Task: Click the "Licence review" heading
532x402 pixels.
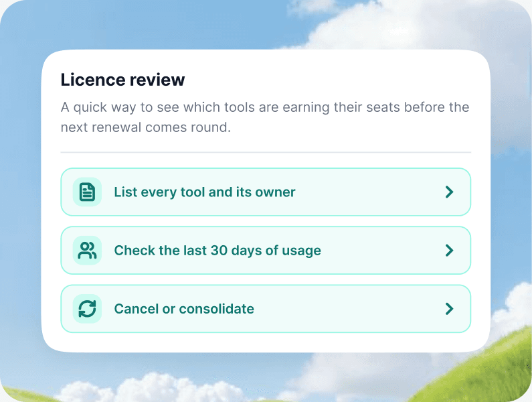Action: [122, 80]
